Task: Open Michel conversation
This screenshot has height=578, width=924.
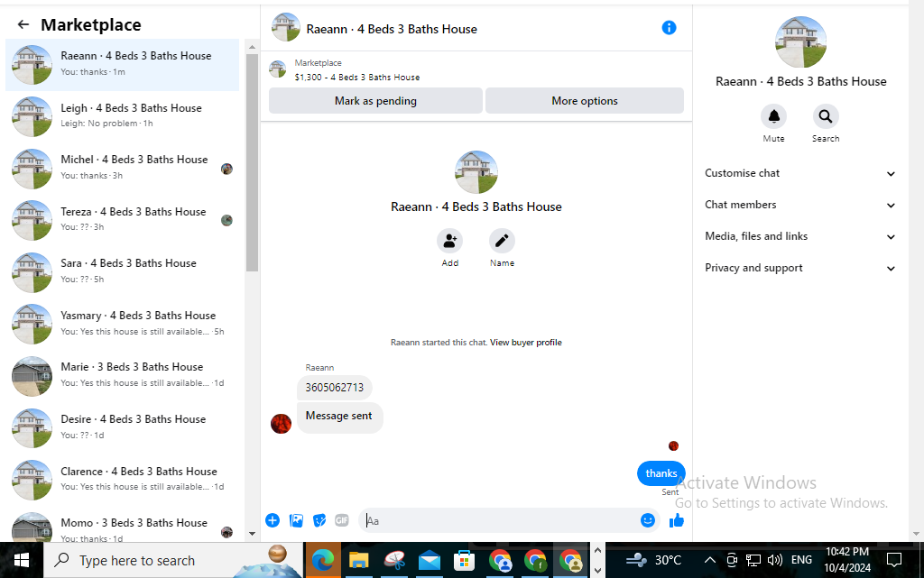Action: [x=123, y=168]
